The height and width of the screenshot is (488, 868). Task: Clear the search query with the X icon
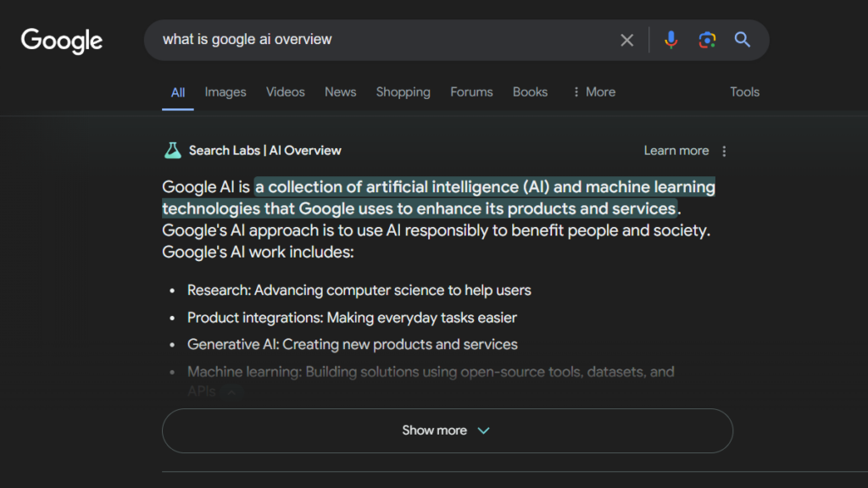point(626,40)
